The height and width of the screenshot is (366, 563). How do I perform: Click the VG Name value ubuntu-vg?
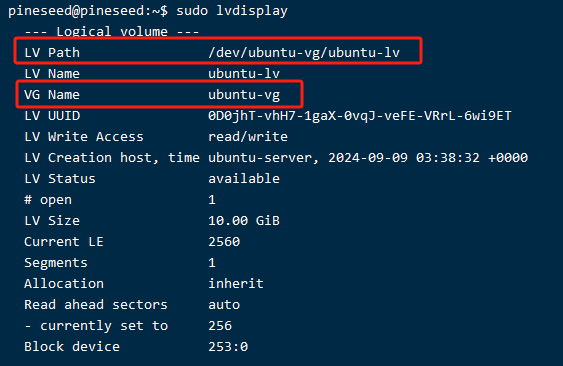point(244,95)
